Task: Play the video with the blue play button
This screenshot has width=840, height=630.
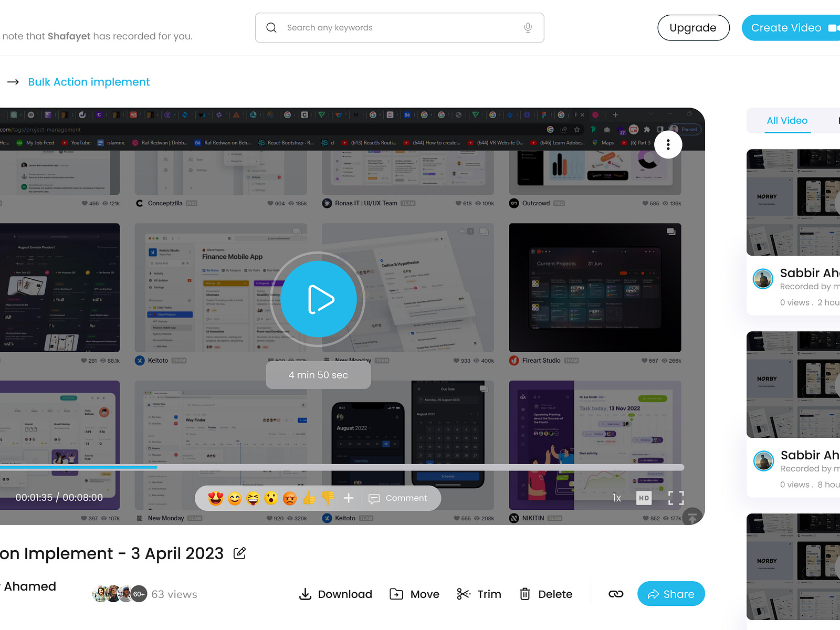Action: [x=318, y=299]
